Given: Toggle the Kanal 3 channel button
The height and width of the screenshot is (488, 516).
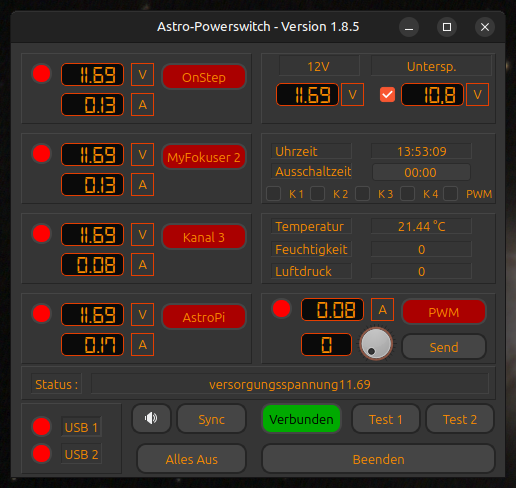Looking at the screenshot, I should click(x=204, y=237).
